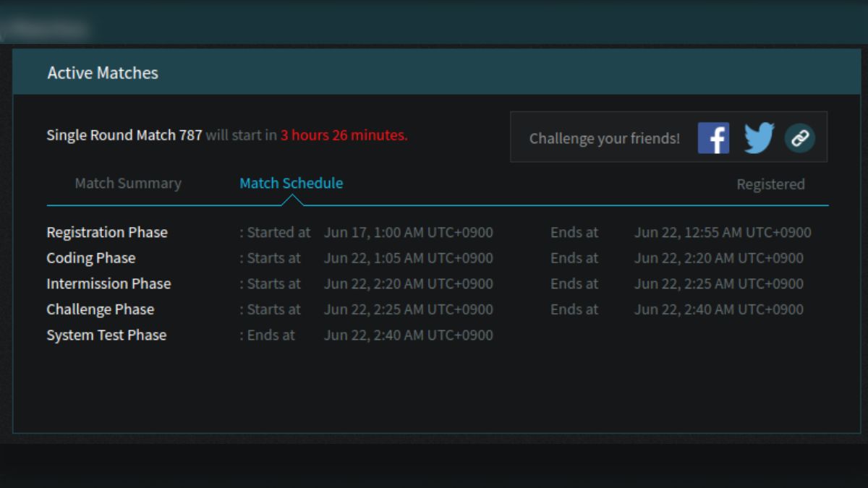Share the match on Twitter

point(759,137)
